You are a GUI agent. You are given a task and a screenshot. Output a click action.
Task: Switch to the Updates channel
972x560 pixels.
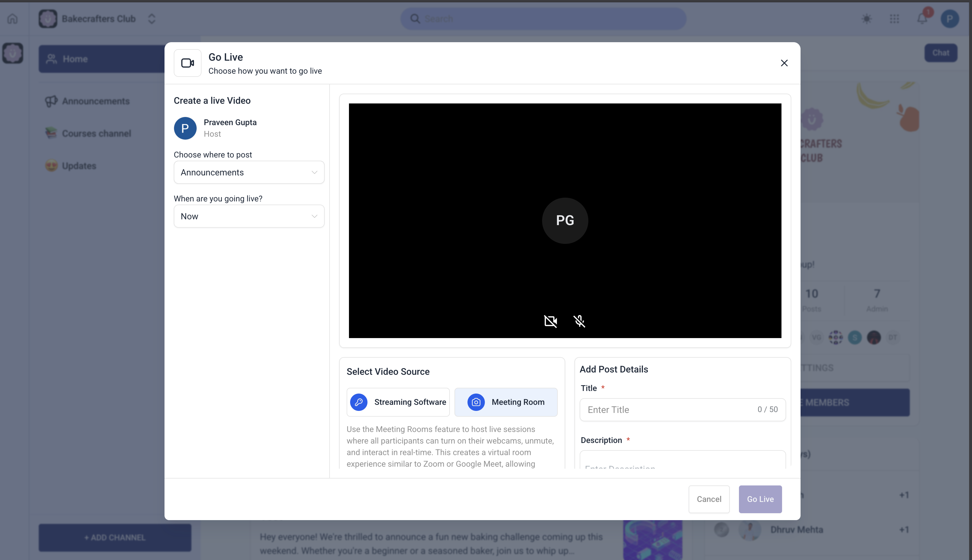pyautogui.click(x=79, y=166)
